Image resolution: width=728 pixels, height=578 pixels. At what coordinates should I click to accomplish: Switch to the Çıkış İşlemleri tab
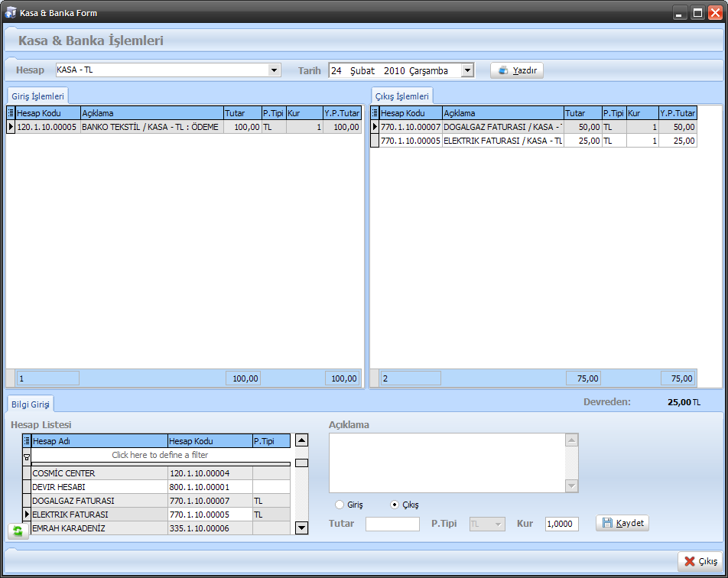402,96
